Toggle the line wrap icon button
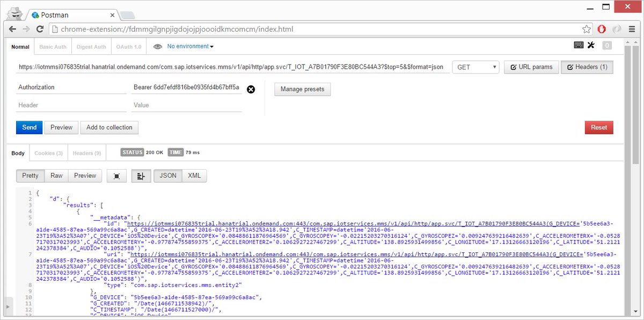The height and width of the screenshot is (320, 644). (x=141, y=176)
